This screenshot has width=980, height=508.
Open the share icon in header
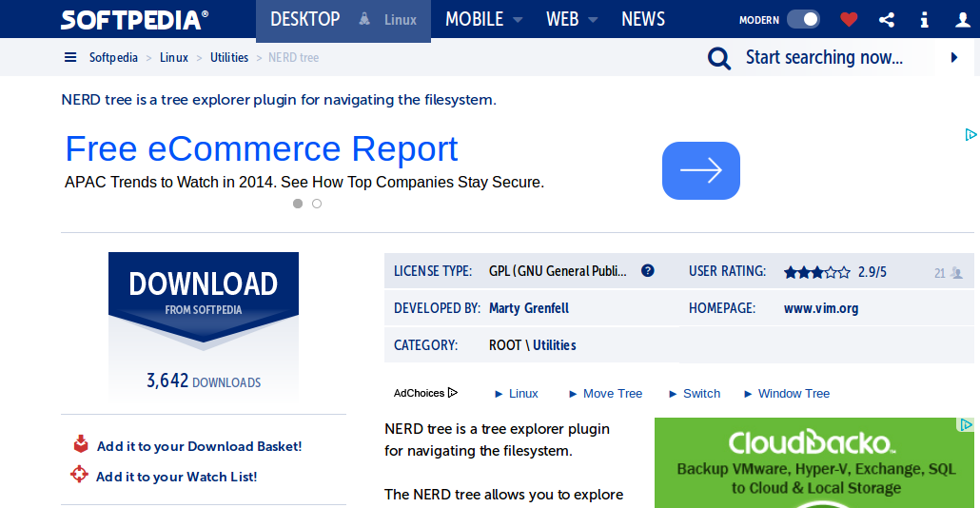coord(886,20)
